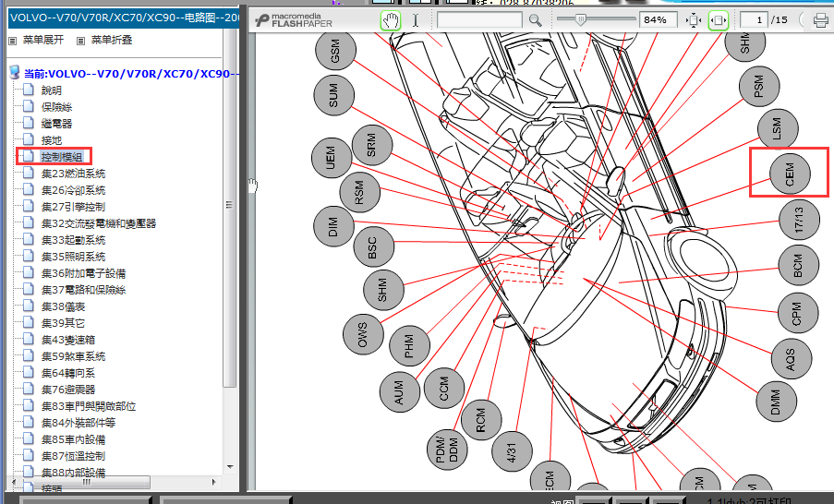Click the DIM module circle in the diagram
Viewport: 834px width, 504px height.
pyautogui.click(x=333, y=226)
